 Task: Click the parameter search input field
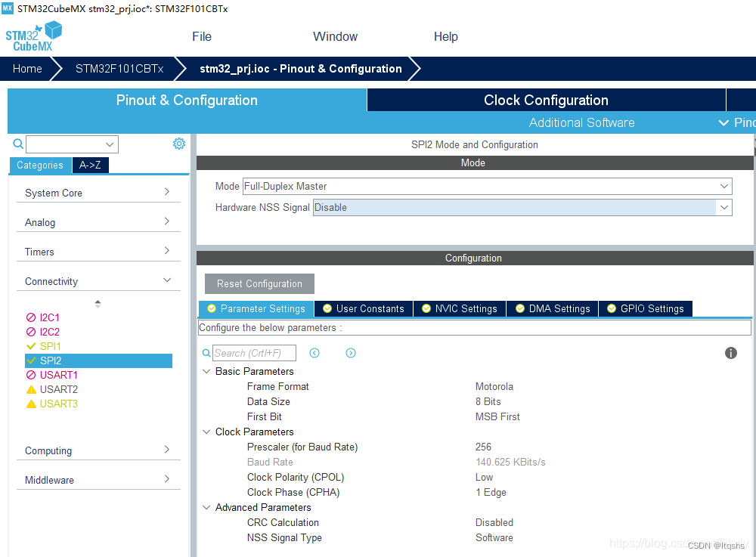[x=255, y=353]
